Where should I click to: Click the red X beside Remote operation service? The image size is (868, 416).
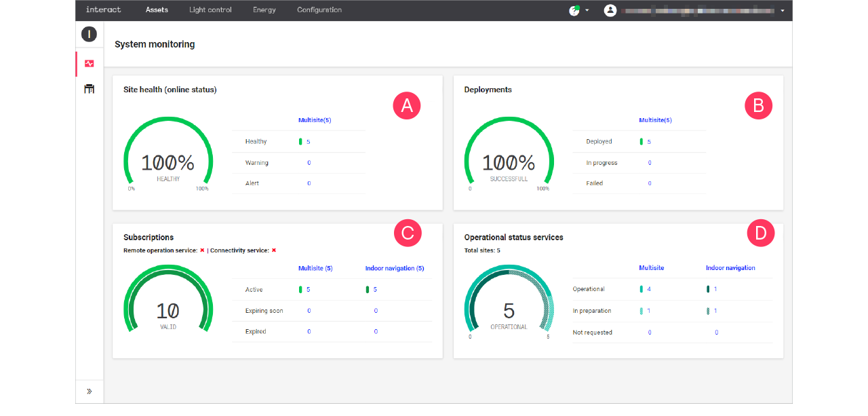coord(202,250)
